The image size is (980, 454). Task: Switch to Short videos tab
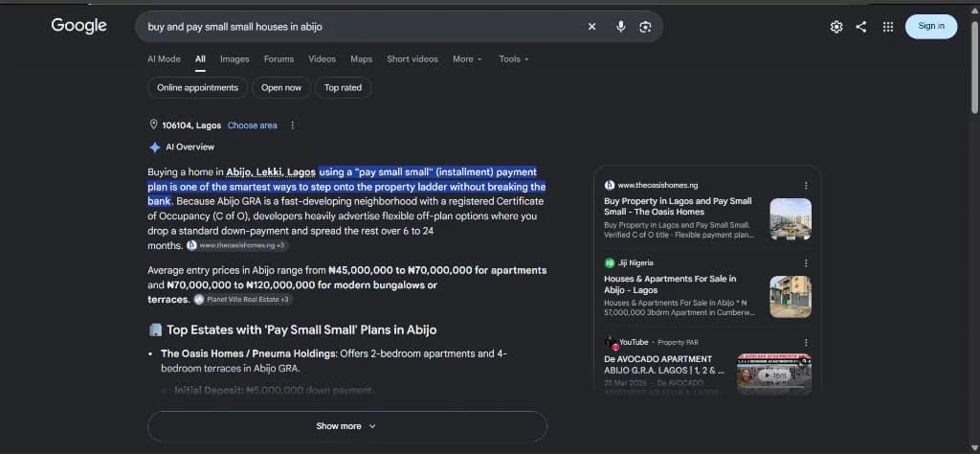[x=412, y=58]
